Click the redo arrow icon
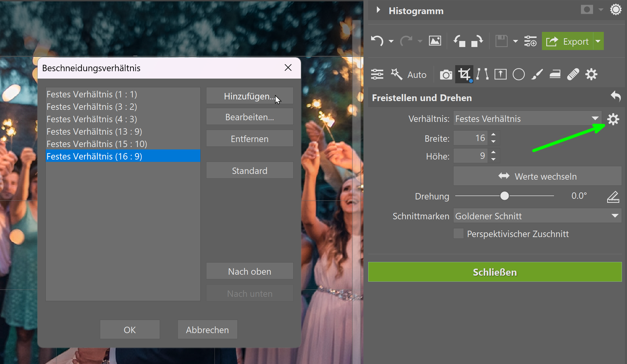This screenshot has width=627, height=364. coord(406,41)
